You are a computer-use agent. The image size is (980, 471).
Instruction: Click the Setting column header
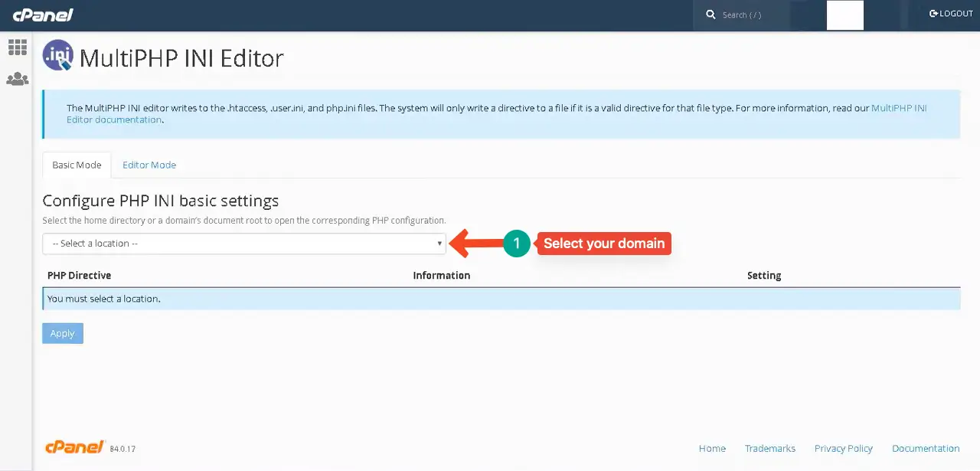coord(763,275)
